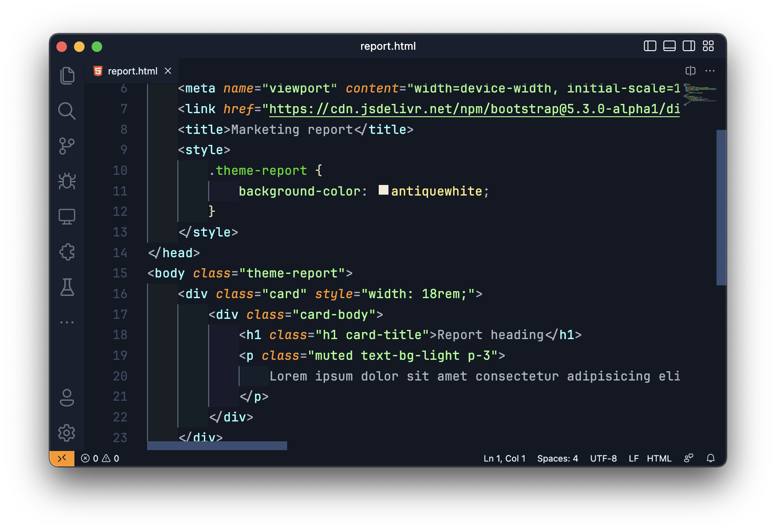Toggle the bottom panel
The image size is (776, 532).
point(669,46)
